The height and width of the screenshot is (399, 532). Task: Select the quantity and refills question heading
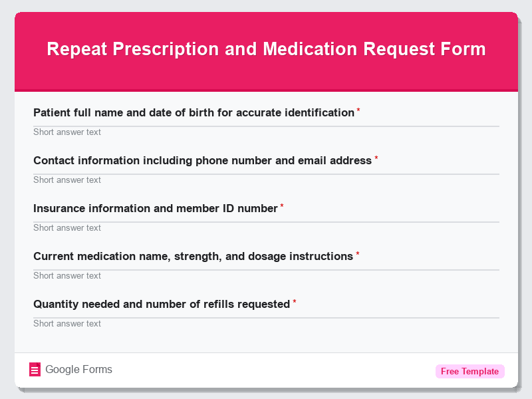163,304
